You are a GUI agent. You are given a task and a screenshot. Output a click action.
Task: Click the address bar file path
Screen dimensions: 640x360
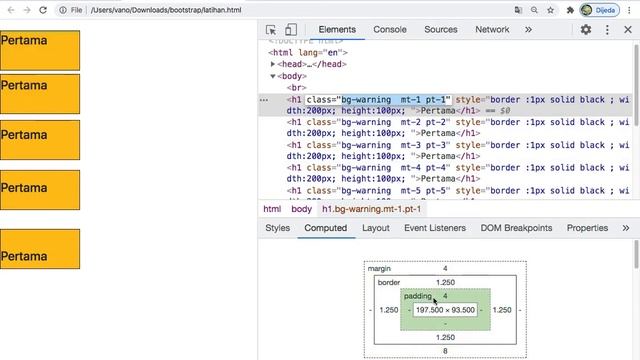[166, 10]
